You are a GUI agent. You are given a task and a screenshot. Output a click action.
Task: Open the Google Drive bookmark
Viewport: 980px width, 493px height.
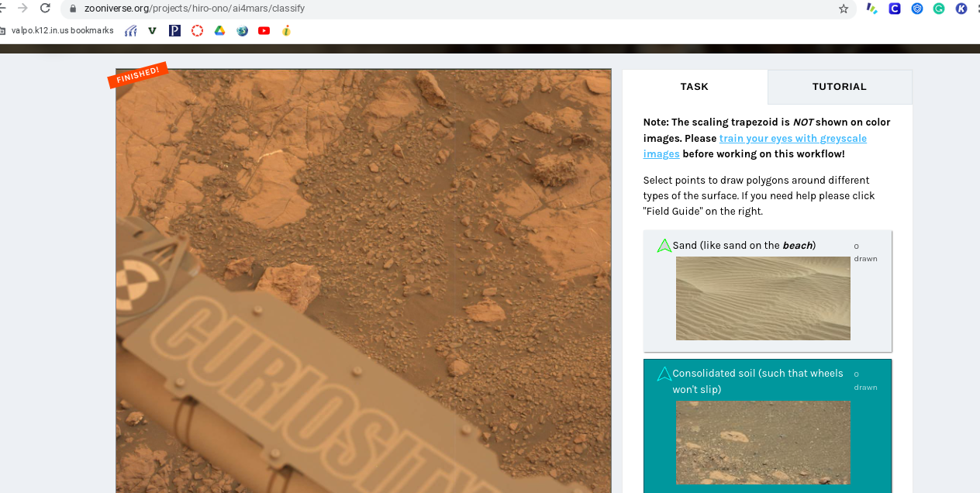point(219,31)
